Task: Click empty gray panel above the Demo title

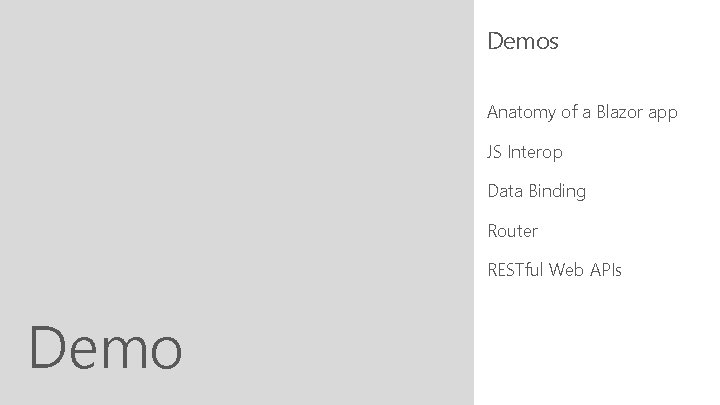Action: [236, 150]
